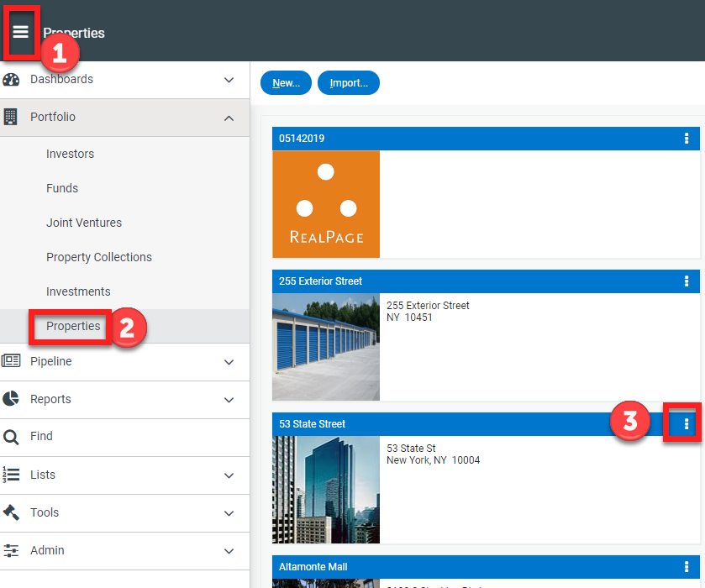Click the Tools label
Image resolution: width=705 pixels, height=588 pixels.
coord(45,512)
